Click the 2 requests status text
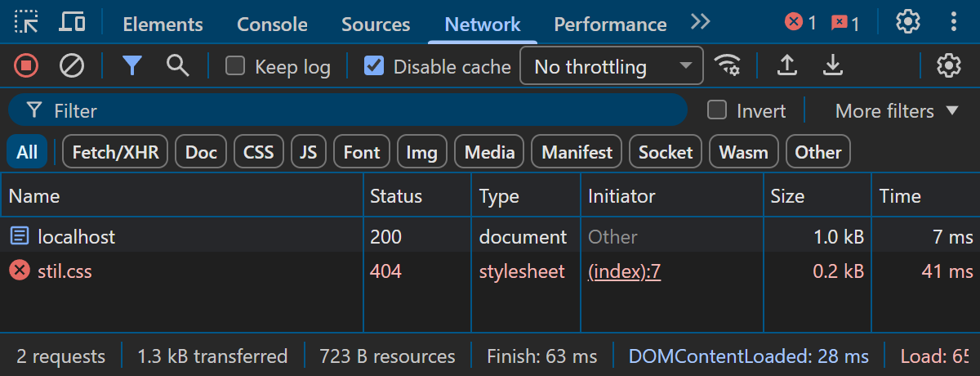 (61, 356)
